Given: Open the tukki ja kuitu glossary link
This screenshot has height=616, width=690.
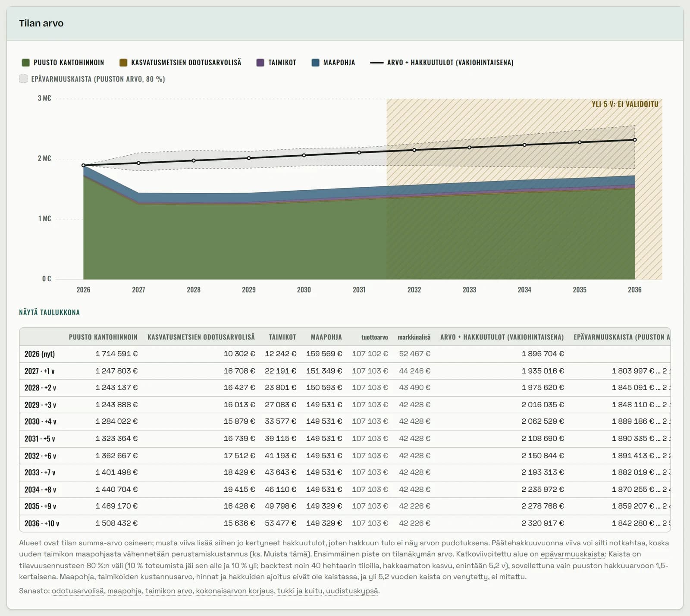Looking at the screenshot, I should point(300,591).
